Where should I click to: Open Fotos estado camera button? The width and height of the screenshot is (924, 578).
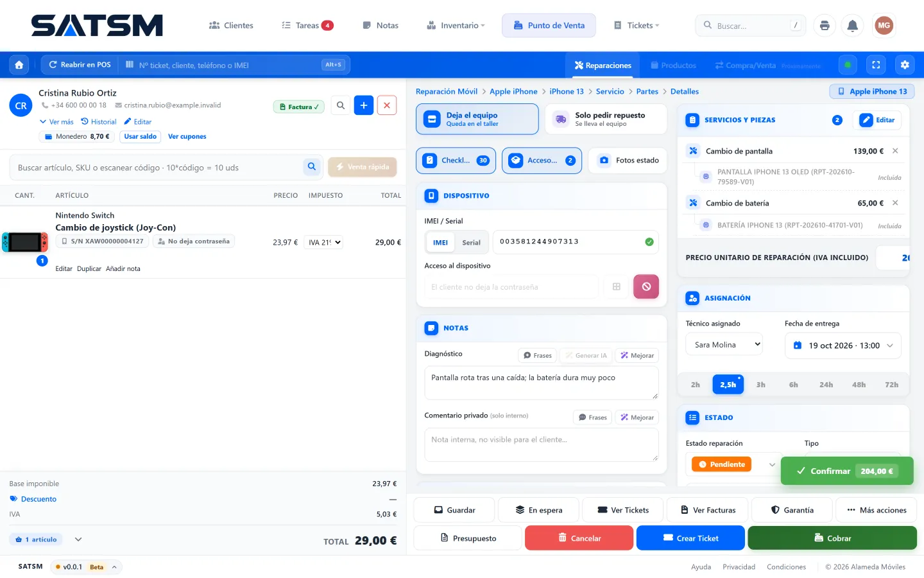[x=628, y=161]
